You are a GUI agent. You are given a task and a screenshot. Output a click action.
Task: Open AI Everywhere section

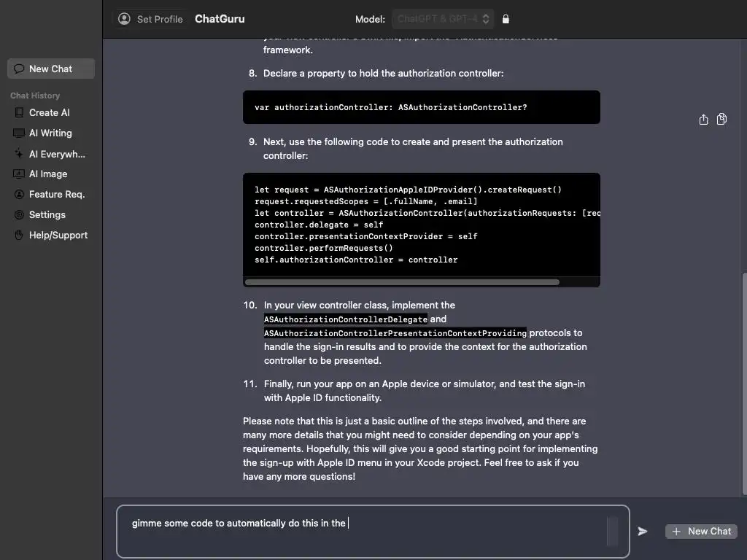(x=57, y=154)
